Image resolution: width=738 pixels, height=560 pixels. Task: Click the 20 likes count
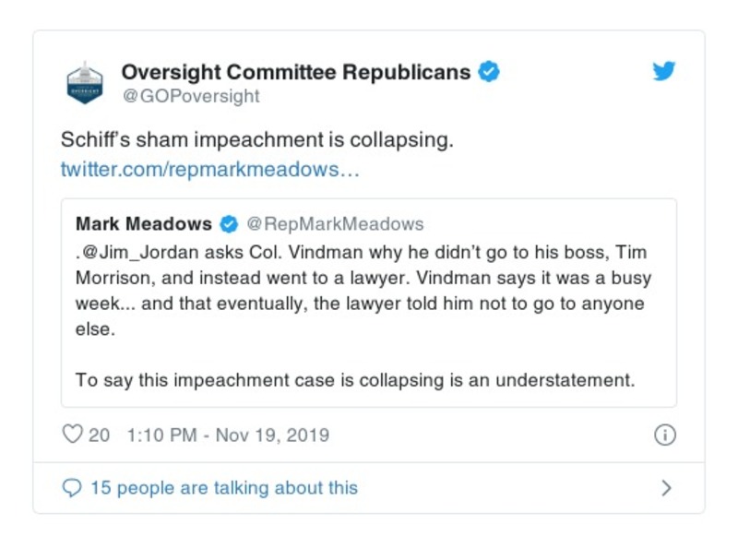[x=99, y=435]
